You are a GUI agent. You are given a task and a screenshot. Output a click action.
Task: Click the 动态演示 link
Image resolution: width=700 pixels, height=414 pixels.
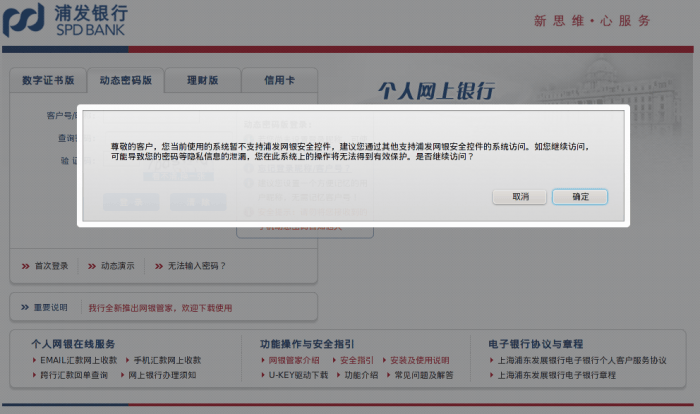pos(117,266)
